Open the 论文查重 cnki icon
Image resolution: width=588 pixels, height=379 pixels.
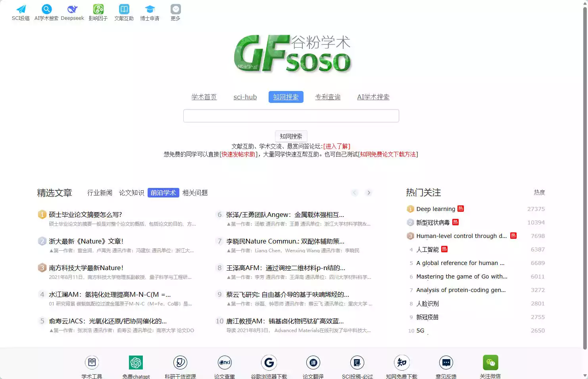pos(225,362)
